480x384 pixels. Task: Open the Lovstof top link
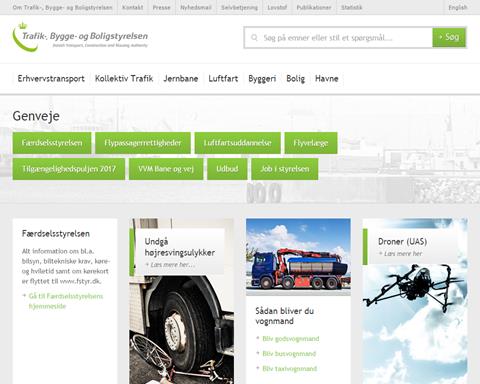click(277, 7)
